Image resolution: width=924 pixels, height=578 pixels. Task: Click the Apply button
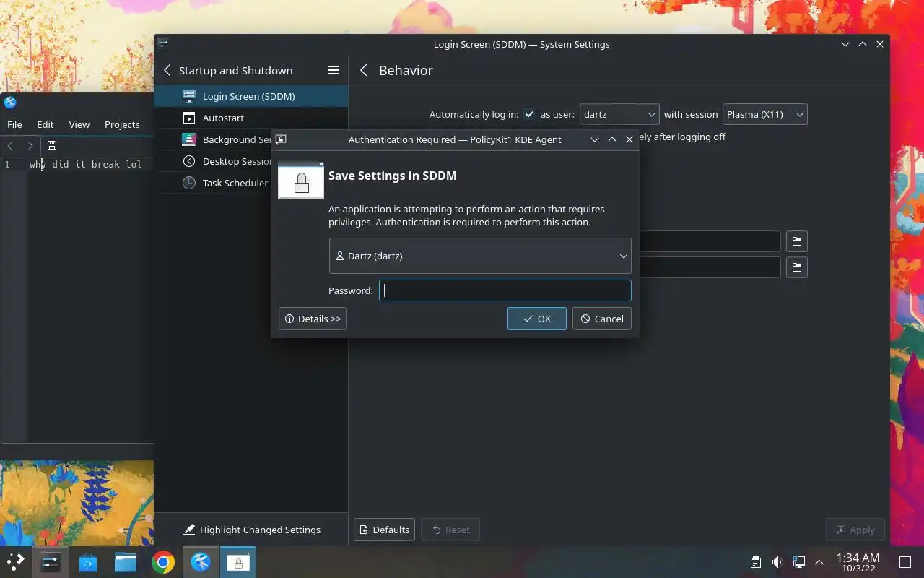(x=855, y=530)
